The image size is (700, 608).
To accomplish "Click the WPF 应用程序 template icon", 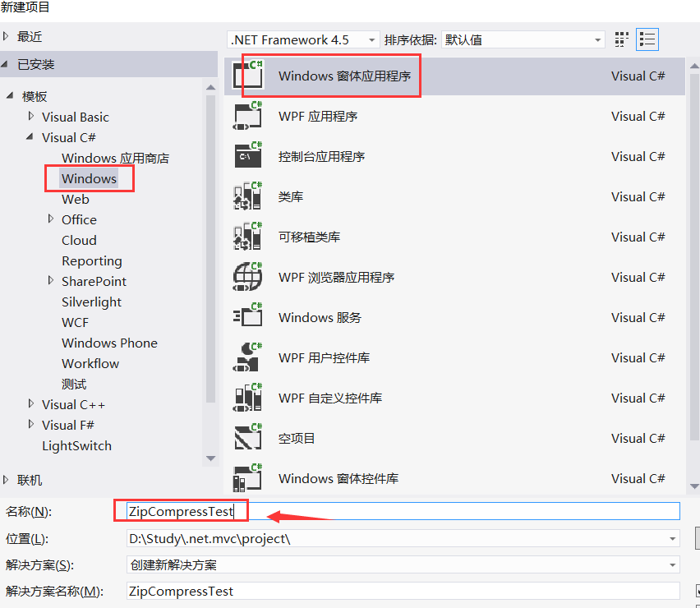I will 247,117.
